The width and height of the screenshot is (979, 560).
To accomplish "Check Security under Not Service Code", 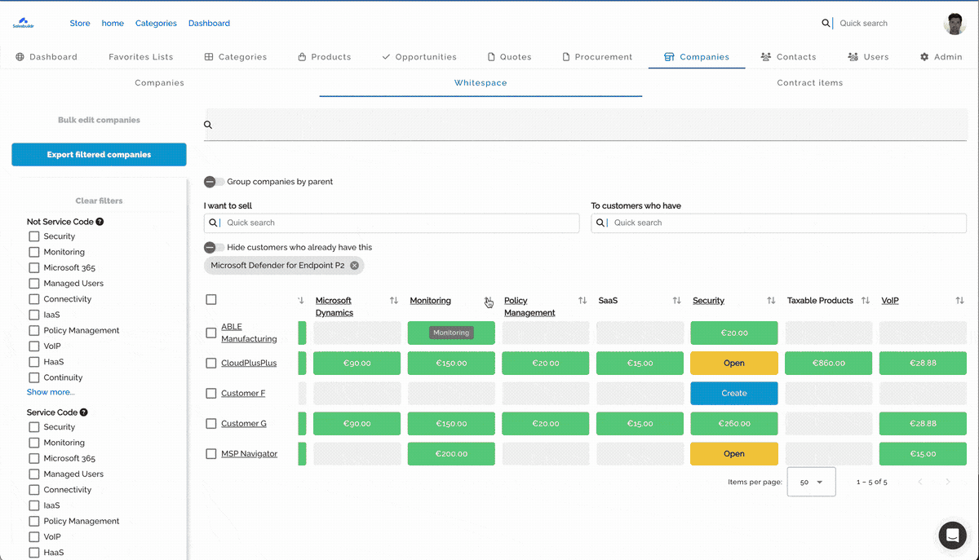I will point(34,236).
